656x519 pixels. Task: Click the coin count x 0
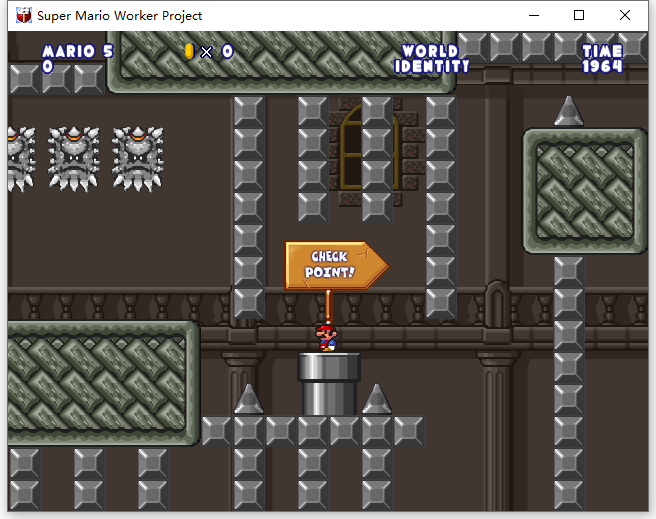point(217,51)
